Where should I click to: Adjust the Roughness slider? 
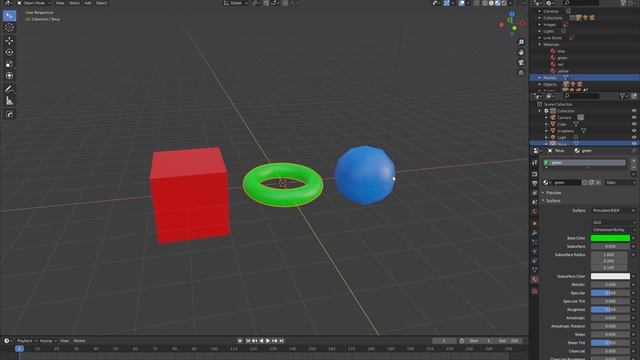610,310
